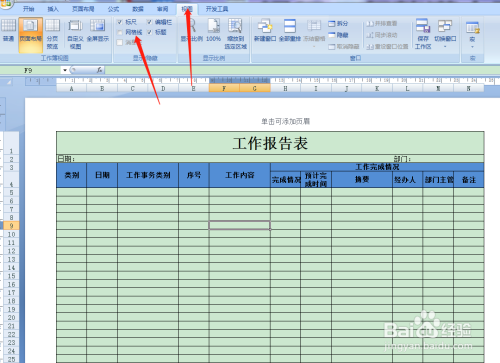
Task: Expand the Name Box dropdown arrow
Action: (x=65, y=70)
